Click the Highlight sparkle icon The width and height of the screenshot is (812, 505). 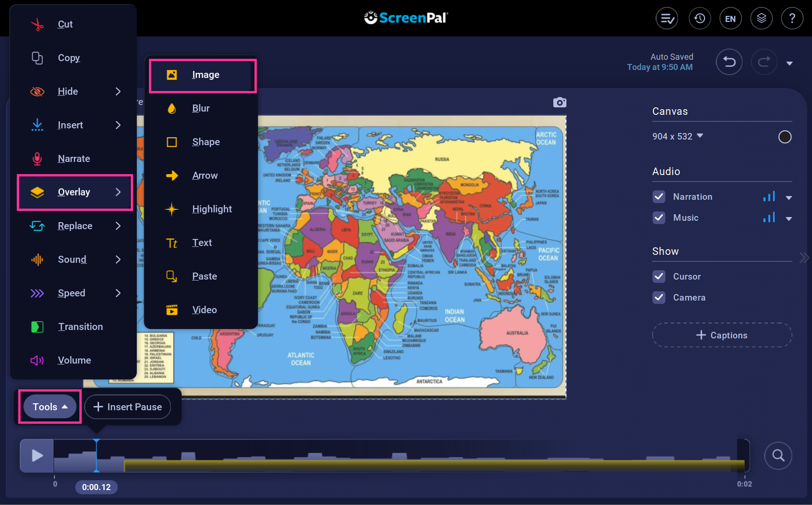172,209
